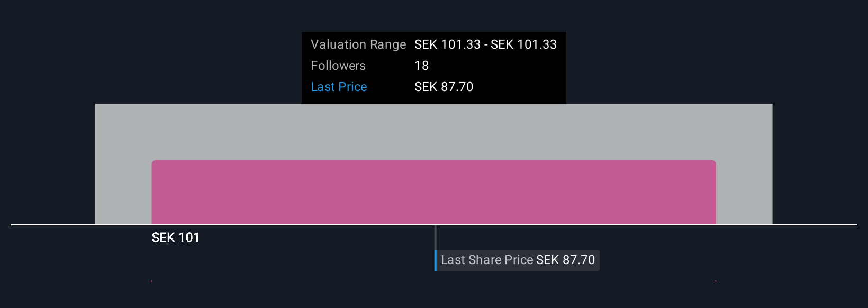This screenshot has width=868, height=308.
Task: Select the Valuation Range label in tooltip
Action: pyautogui.click(x=358, y=44)
